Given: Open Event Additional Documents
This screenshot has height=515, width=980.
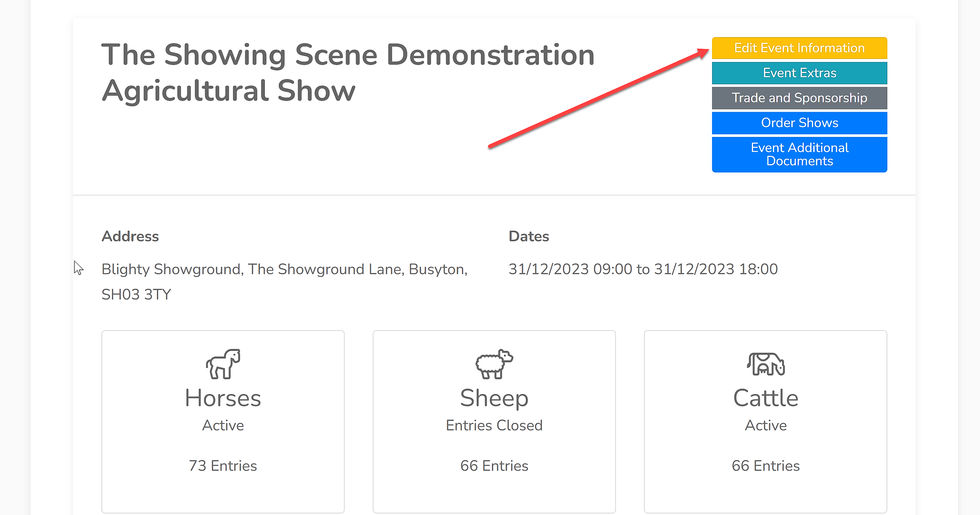Looking at the screenshot, I should (x=799, y=154).
